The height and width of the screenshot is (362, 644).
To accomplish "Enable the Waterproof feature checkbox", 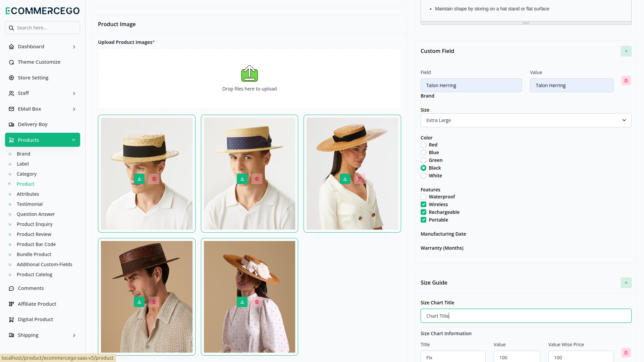I will [424, 197].
